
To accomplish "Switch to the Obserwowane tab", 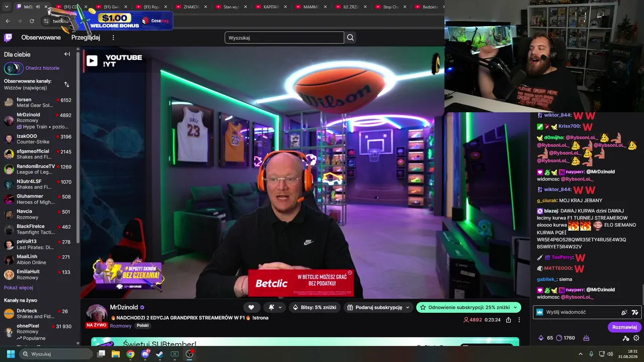I will coord(41,38).
